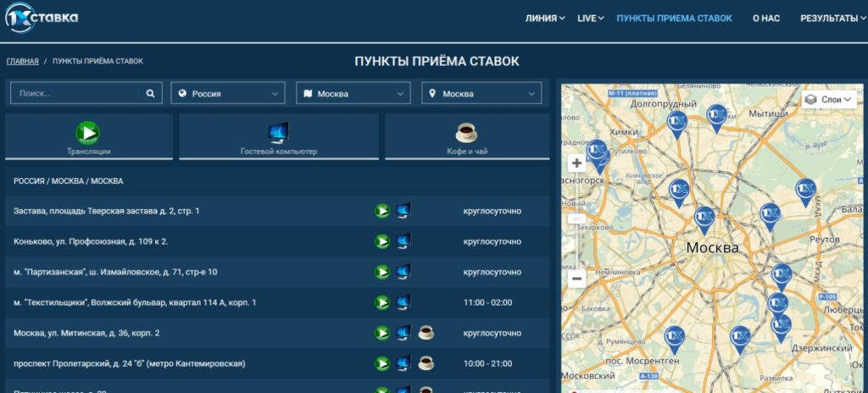Toggle the Кофе и чай filter
This screenshot has height=393, width=868.
(x=467, y=137)
